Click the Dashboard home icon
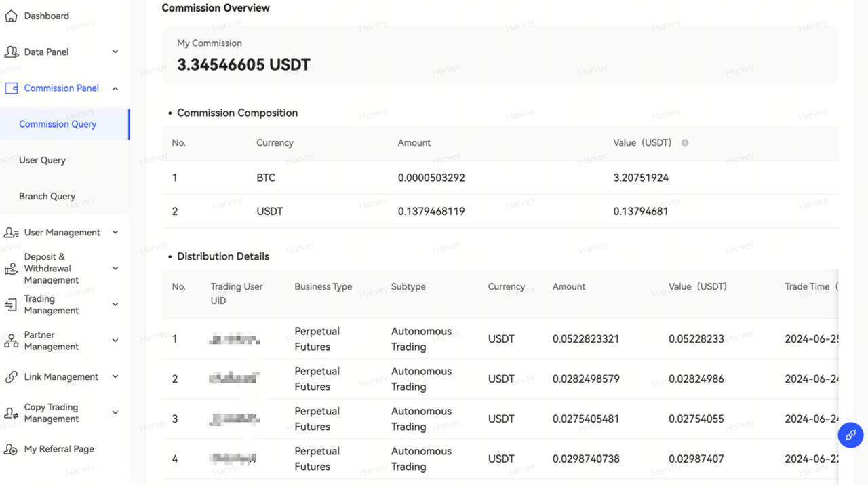The height and width of the screenshot is (485, 868). point(11,16)
